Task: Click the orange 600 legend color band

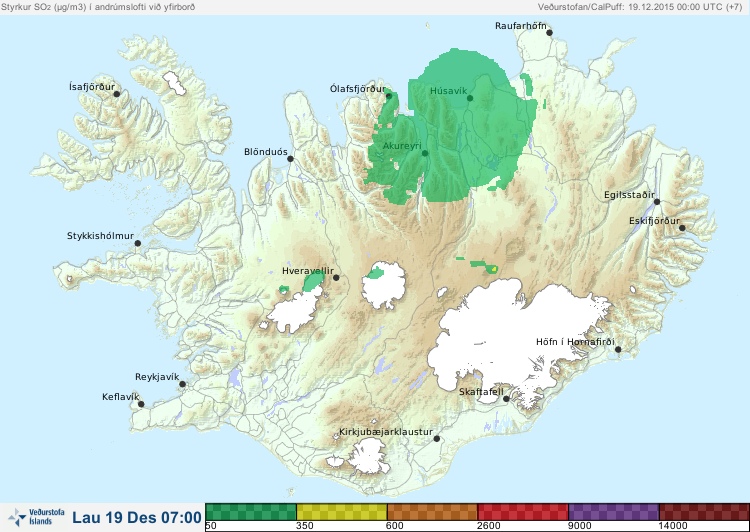Action: pos(432,512)
